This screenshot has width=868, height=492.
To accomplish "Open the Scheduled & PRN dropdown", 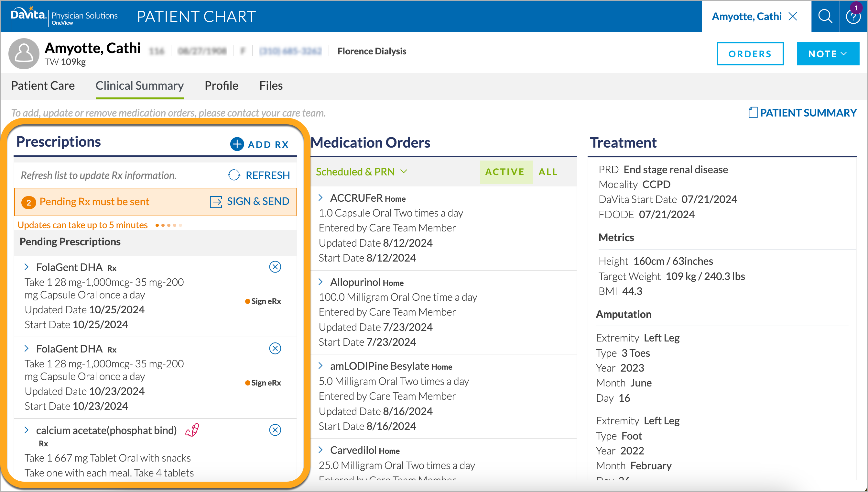I will (x=362, y=172).
